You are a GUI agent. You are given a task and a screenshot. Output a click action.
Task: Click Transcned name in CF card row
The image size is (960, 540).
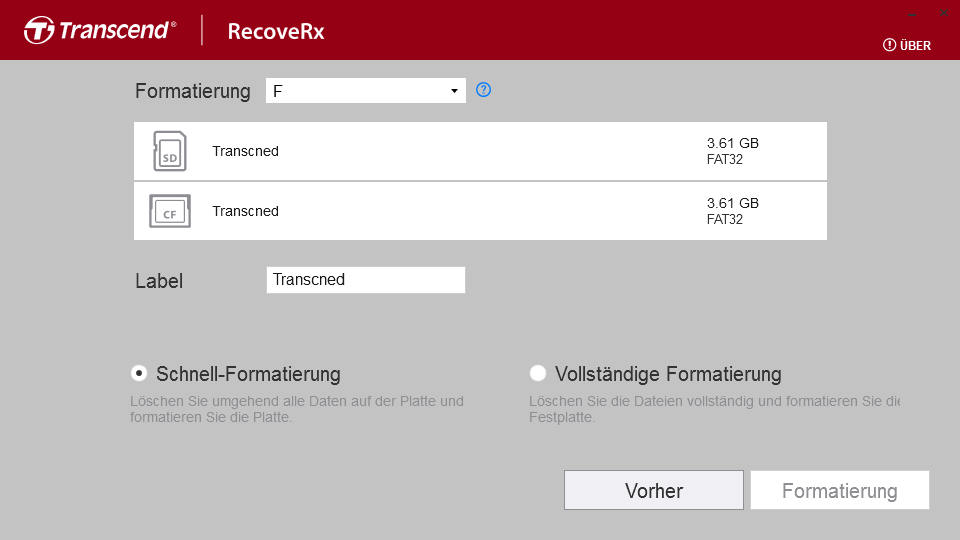246,211
